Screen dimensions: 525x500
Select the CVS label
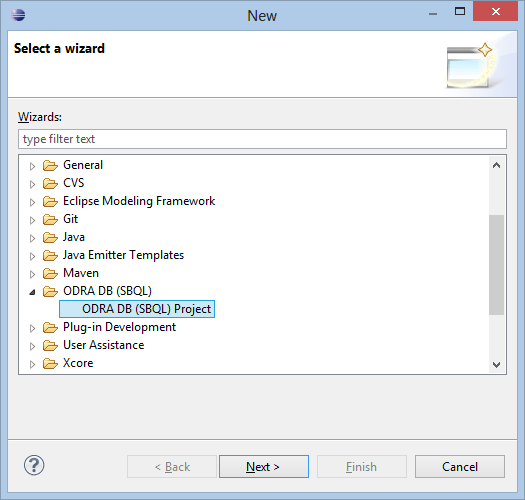click(74, 183)
